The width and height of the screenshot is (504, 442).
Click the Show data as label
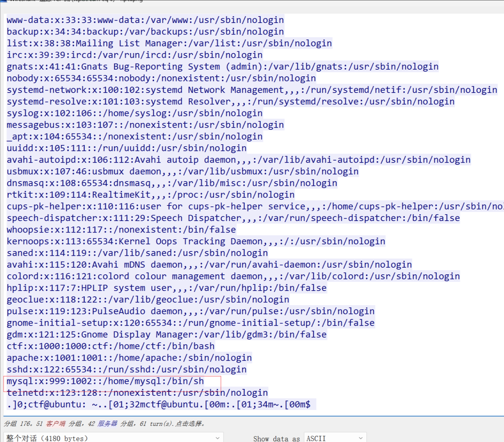tap(276, 439)
